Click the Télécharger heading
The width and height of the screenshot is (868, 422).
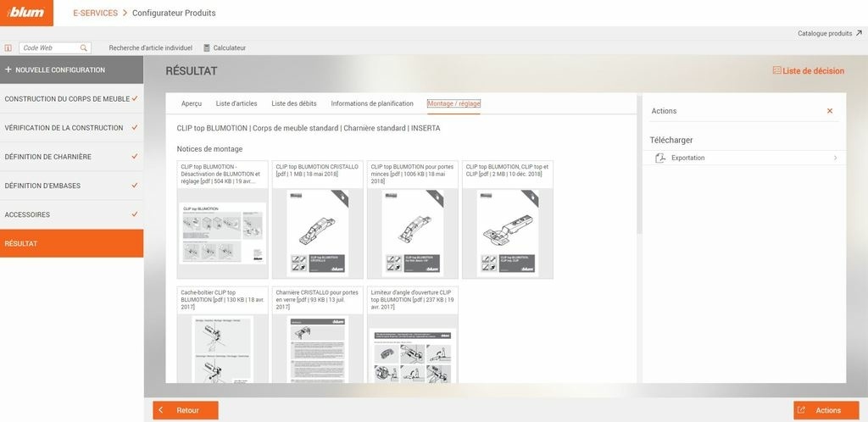point(671,140)
